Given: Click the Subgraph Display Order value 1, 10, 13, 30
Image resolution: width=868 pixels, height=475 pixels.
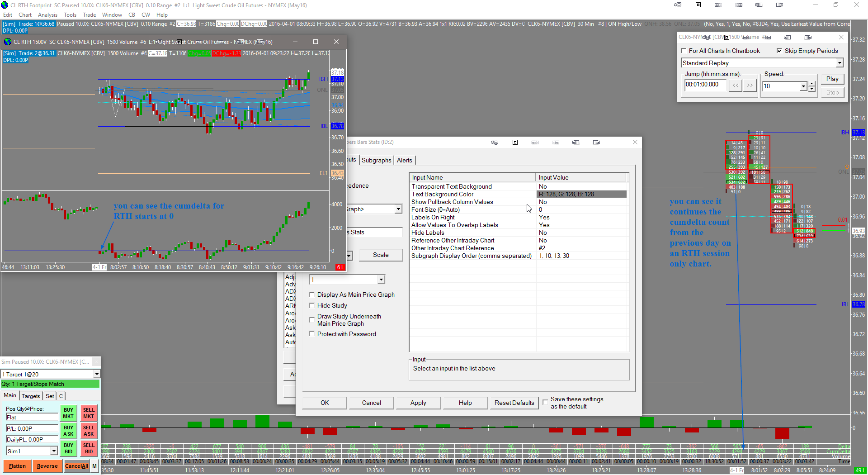Looking at the screenshot, I should [554, 256].
